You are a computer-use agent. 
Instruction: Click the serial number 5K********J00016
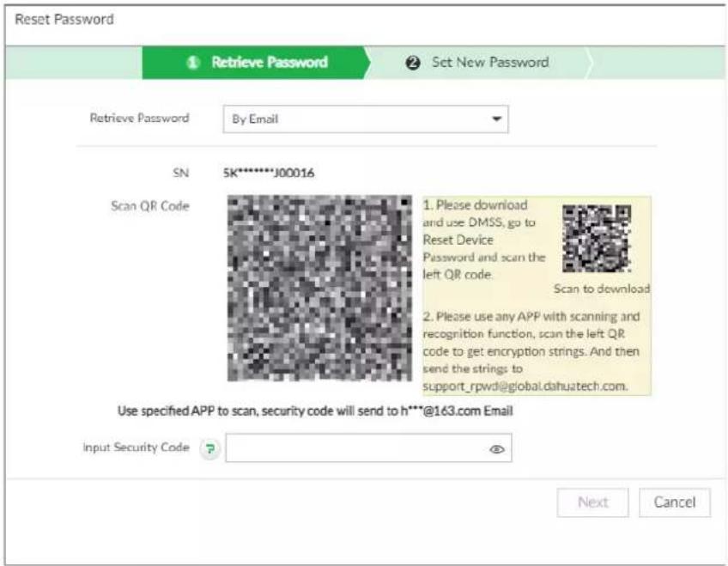(x=269, y=173)
